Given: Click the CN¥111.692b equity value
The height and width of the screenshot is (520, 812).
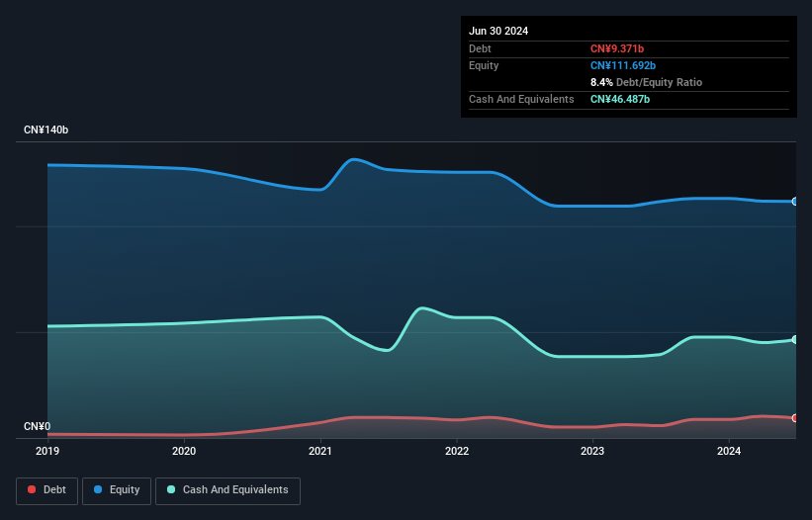Looking at the screenshot, I should pyautogui.click(x=623, y=65).
